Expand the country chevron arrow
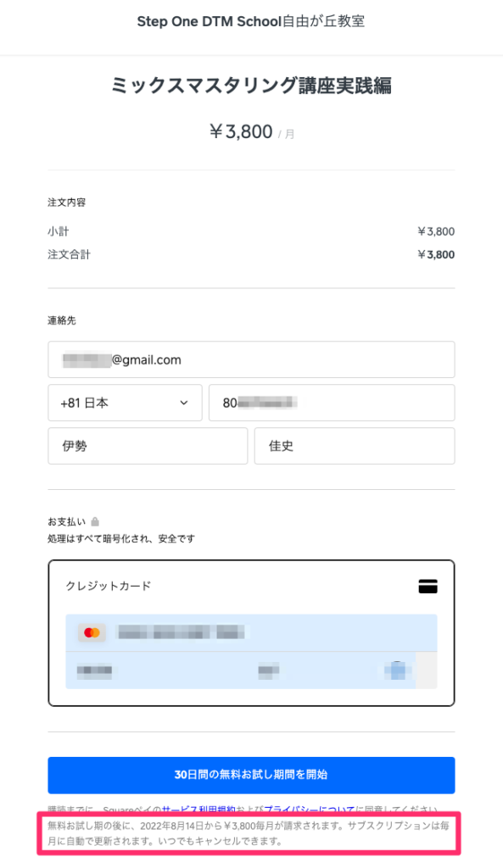 184,403
